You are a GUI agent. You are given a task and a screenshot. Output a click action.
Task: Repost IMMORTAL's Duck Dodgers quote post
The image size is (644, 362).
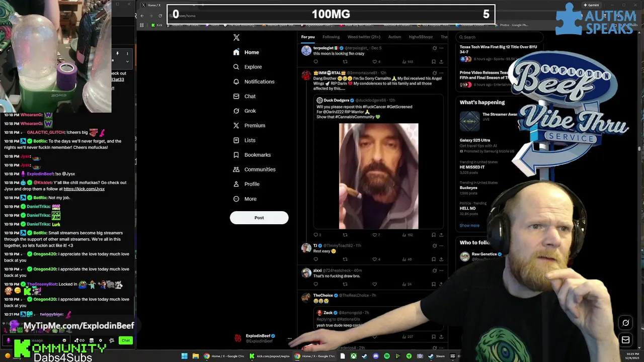(x=345, y=235)
